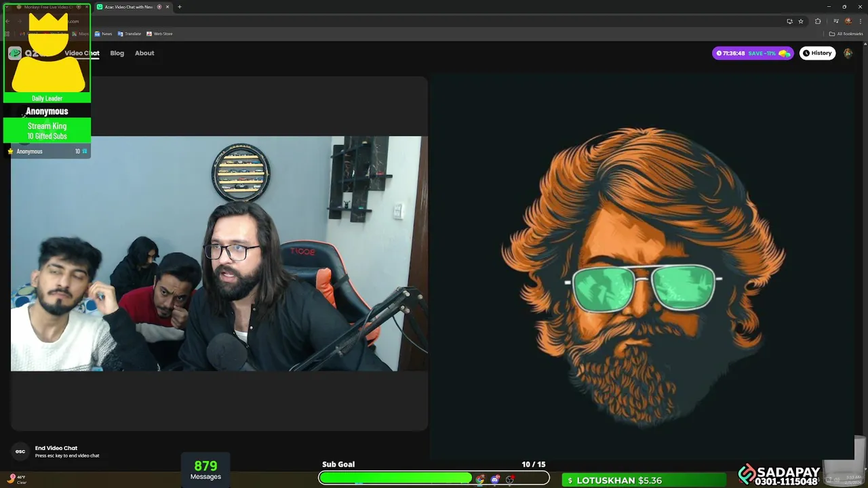
Task: Click the 879 Messages counter
Action: [x=205, y=470]
